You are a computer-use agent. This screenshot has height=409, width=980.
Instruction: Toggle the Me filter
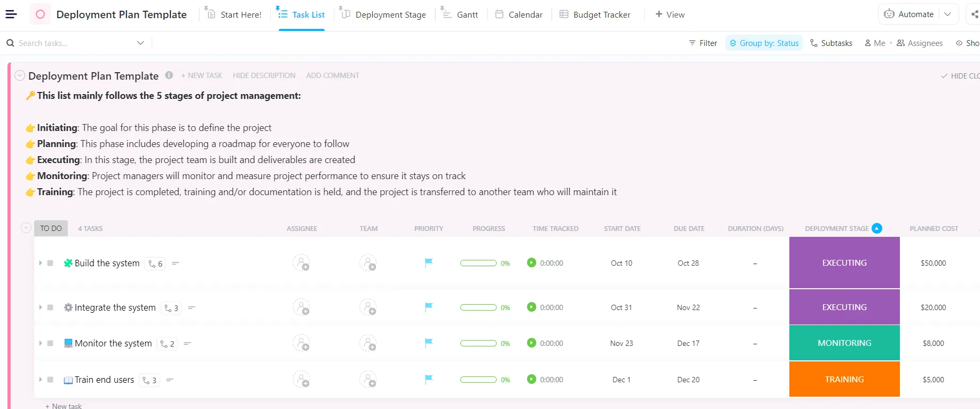click(x=875, y=43)
